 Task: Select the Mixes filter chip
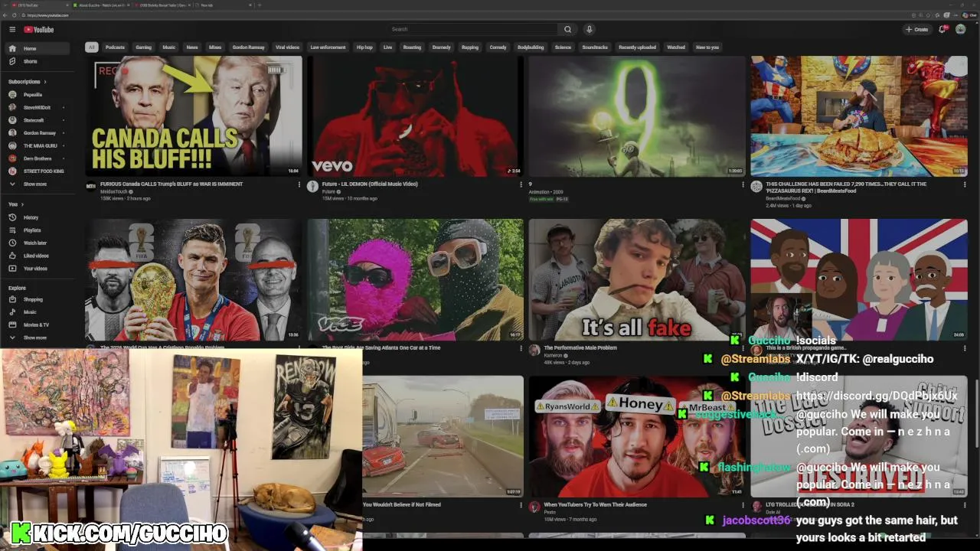click(x=215, y=47)
